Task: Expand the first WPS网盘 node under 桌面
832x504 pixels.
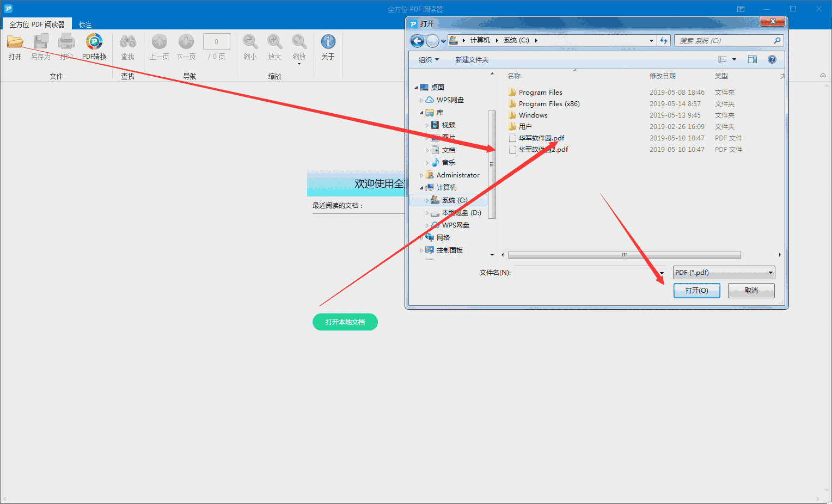Action: [x=421, y=100]
